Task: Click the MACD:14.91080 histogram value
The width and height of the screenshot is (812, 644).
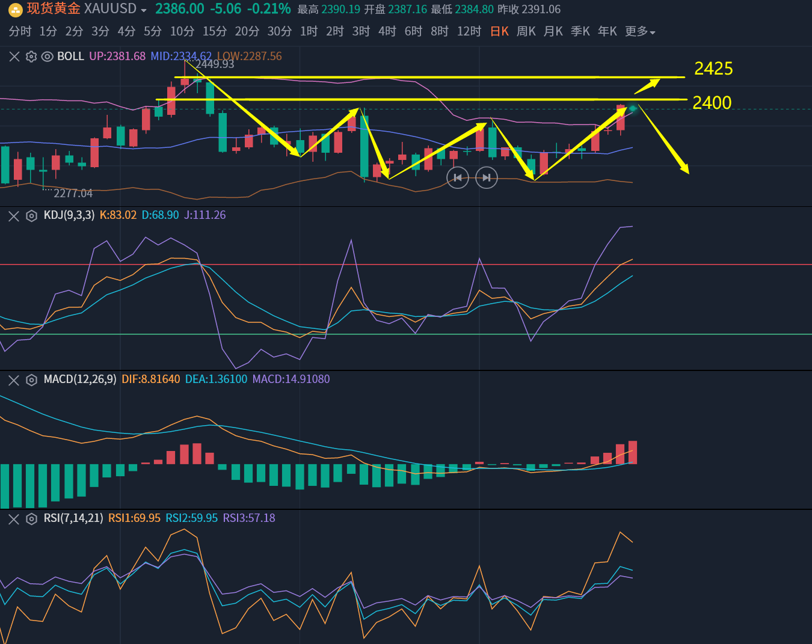Action: pos(291,379)
